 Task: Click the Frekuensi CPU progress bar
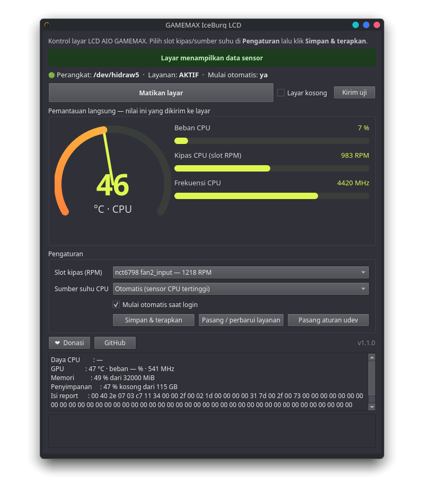point(272,196)
